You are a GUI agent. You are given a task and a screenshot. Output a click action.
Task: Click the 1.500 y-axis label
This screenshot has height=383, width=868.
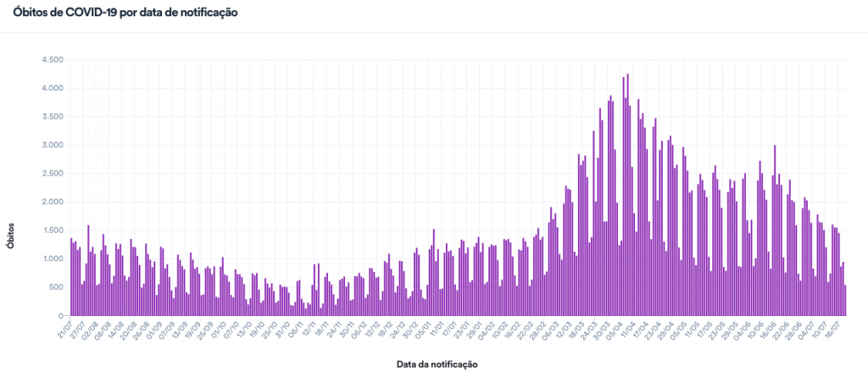pos(51,230)
